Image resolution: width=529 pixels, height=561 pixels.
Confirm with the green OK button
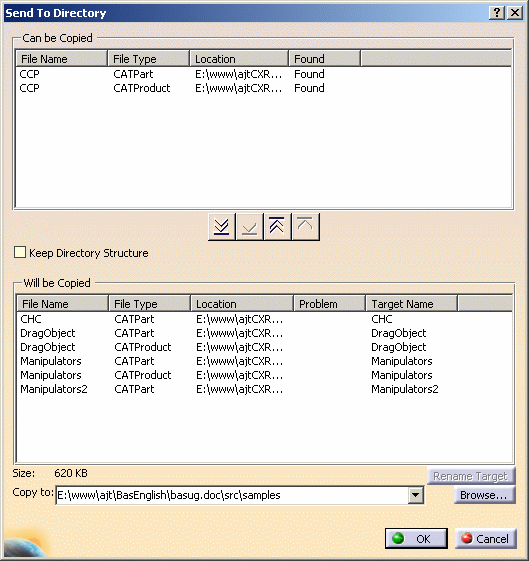point(416,538)
